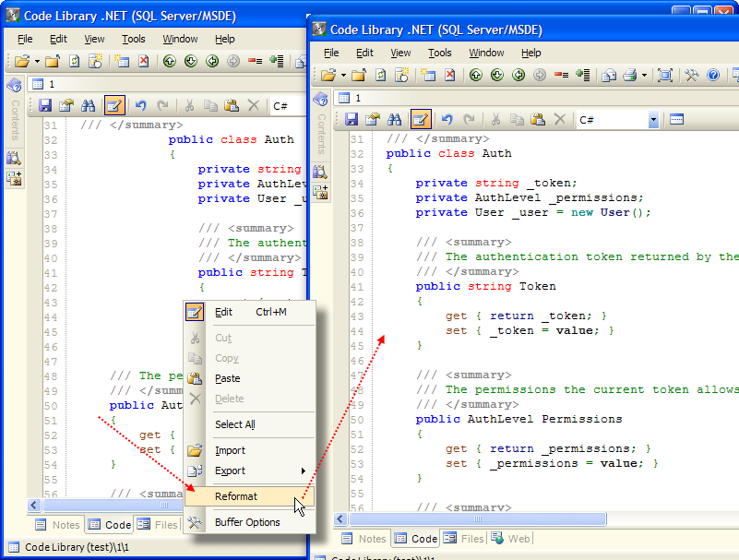Toggle Edit mode button in back window editor toolbar

114,105
